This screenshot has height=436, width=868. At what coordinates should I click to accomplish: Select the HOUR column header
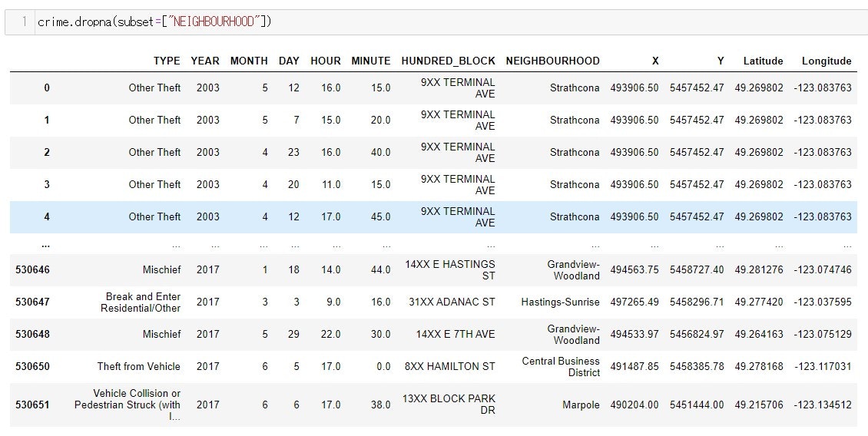click(x=326, y=61)
